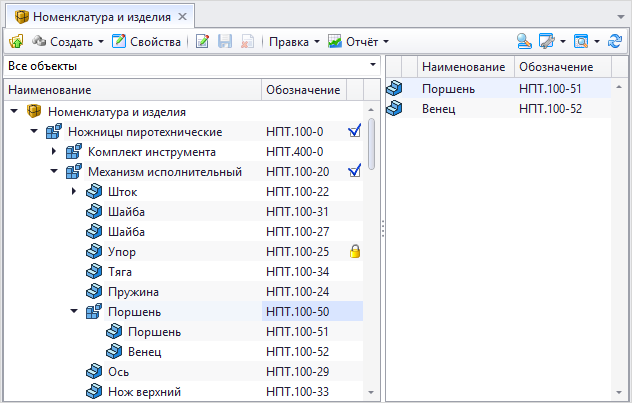Click the user icon in the toolbar
The width and height of the screenshot is (632, 403).
524,42
